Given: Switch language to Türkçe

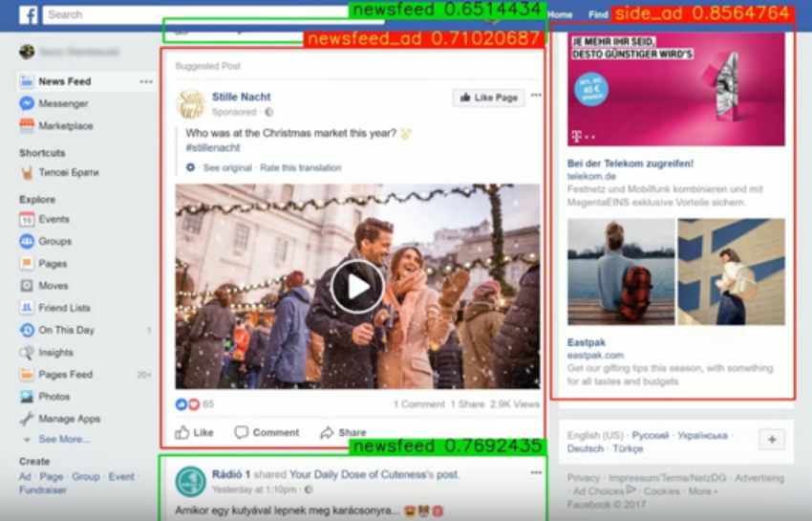Looking at the screenshot, I should (628, 448).
